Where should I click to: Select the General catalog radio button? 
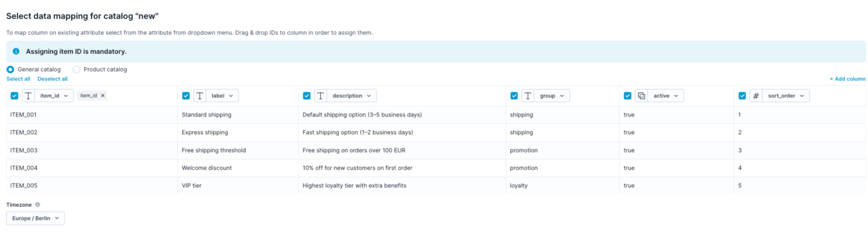(x=10, y=69)
